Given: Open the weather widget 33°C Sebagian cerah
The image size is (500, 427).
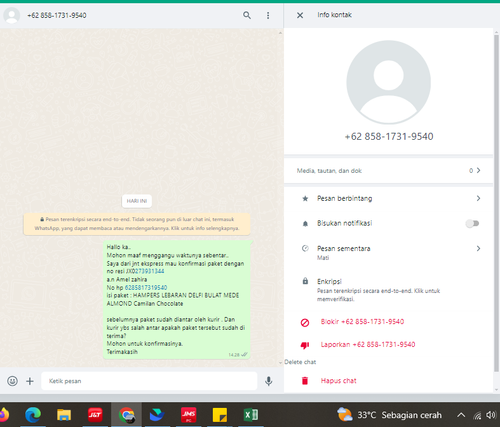Looking at the screenshot, I should pos(389,415).
